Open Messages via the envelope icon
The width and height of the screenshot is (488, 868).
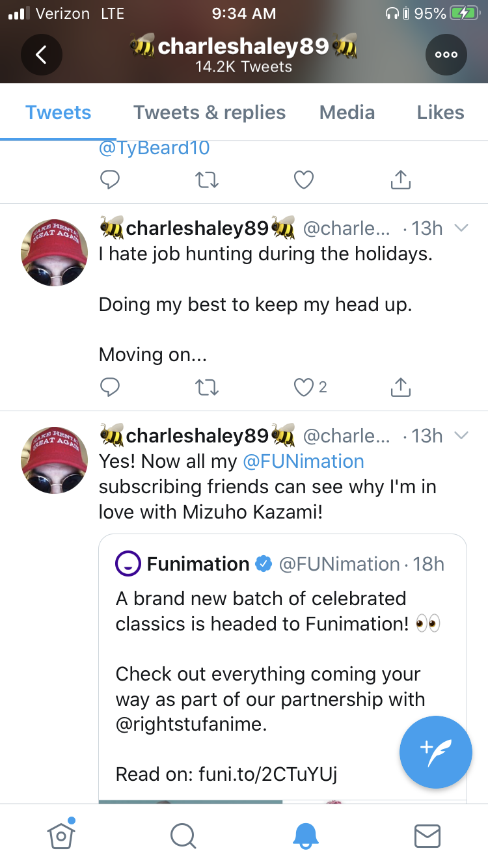pyautogui.click(x=427, y=836)
